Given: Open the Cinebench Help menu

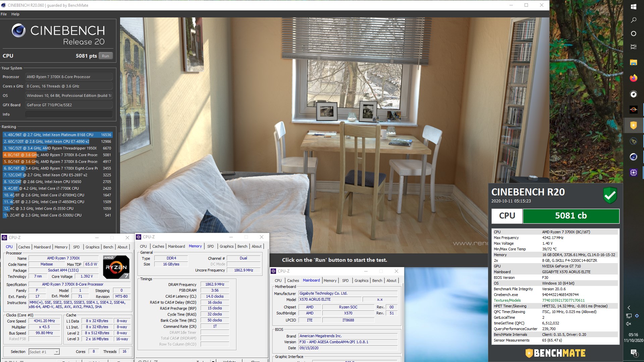Looking at the screenshot, I should [x=15, y=14].
